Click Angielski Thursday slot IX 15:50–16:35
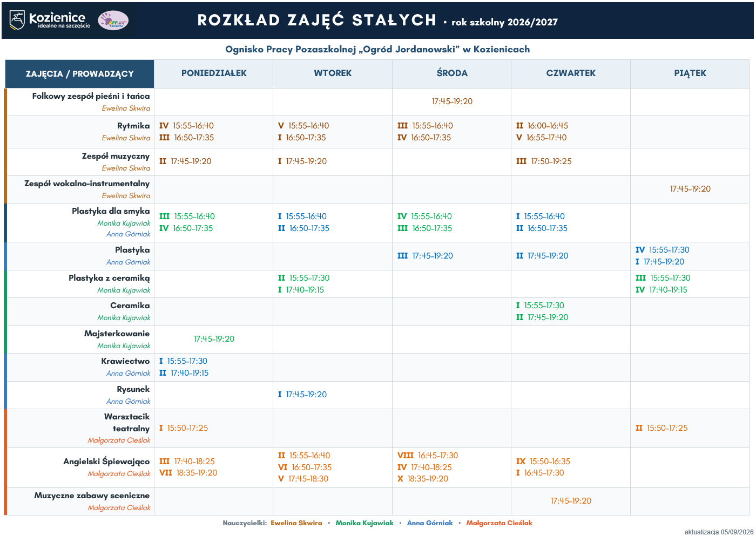Screen dimensions: 756x536 543,462
